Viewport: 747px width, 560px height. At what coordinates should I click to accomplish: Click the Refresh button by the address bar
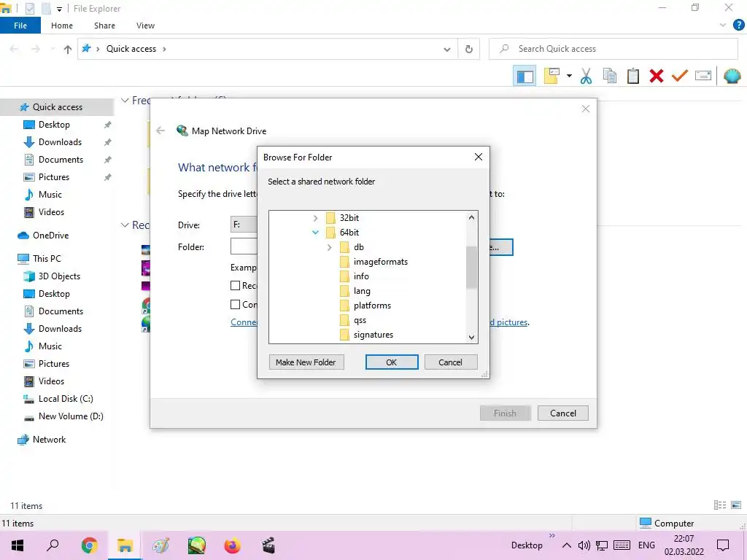[x=469, y=49]
